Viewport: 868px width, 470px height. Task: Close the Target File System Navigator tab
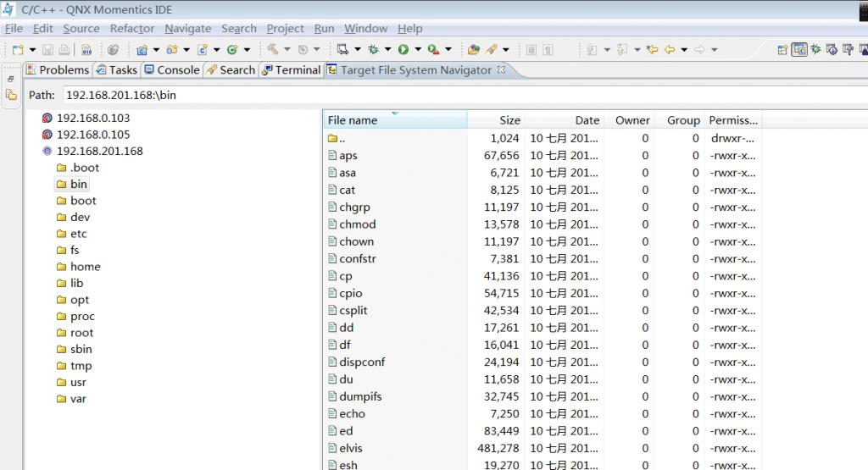pyautogui.click(x=501, y=69)
